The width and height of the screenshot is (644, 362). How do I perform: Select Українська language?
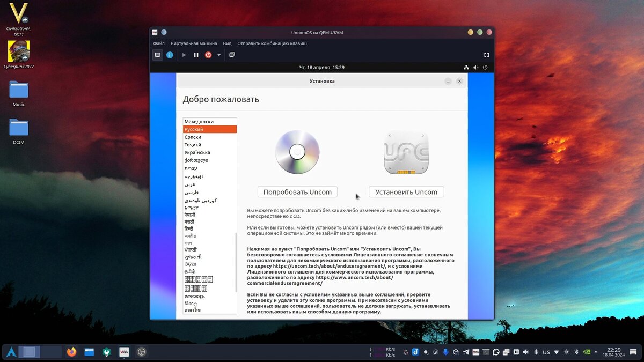click(x=210, y=152)
